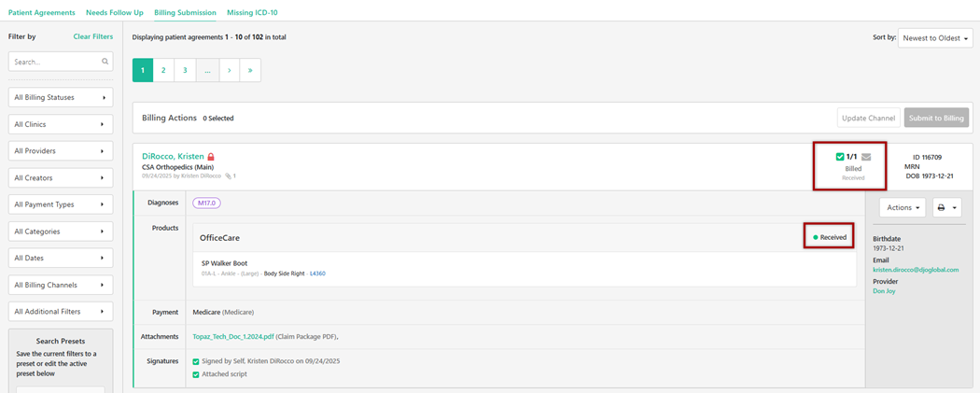Open the printer icon dropdown

pyautogui.click(x=947, y=207)
